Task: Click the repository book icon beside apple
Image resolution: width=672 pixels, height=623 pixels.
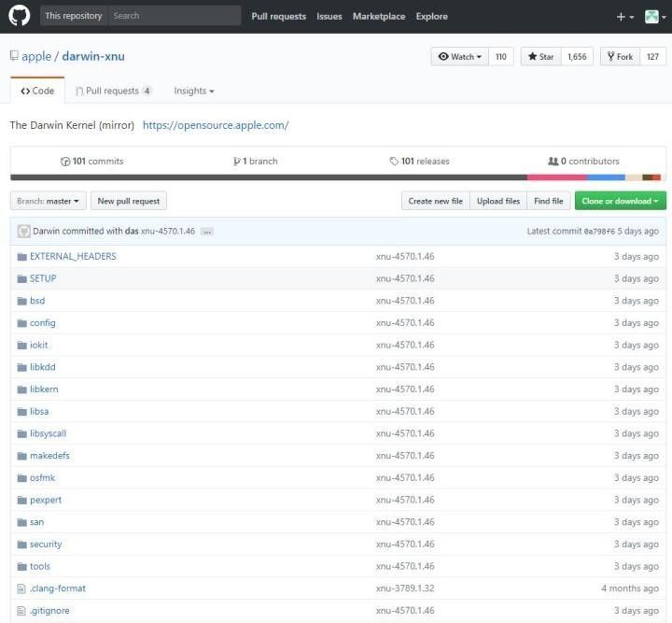Action: (14, 56)
